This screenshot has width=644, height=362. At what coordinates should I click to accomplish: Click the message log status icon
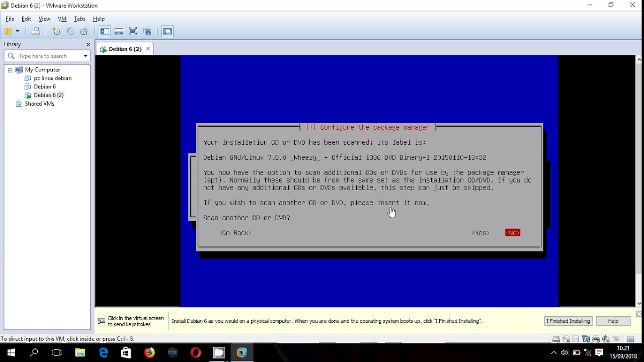pos(630,339)
